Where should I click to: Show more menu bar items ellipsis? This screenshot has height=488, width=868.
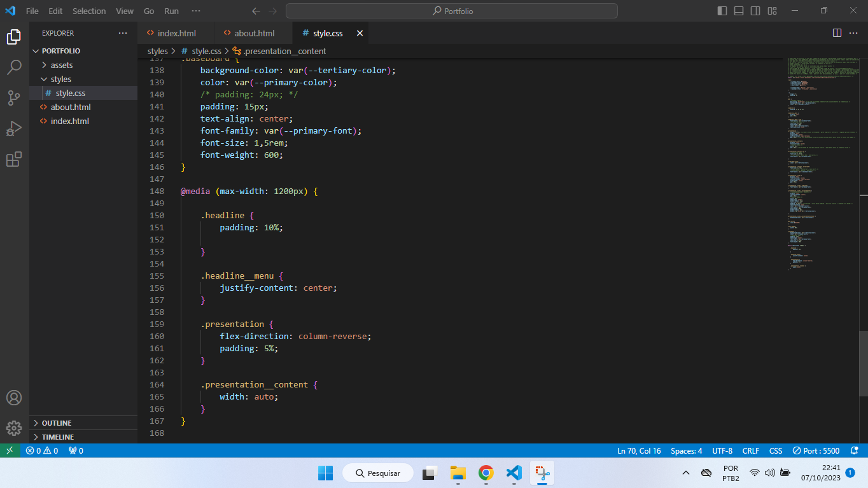196,11
